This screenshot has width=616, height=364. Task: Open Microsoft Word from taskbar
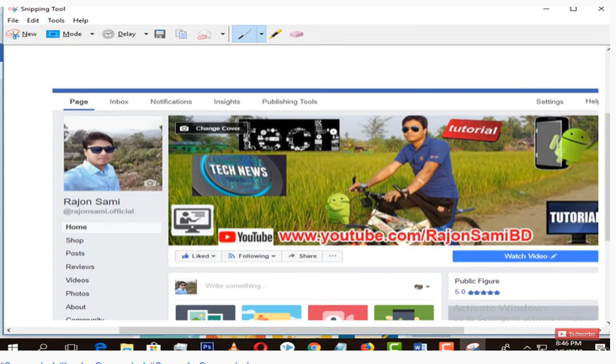click(x=420, y=346)
